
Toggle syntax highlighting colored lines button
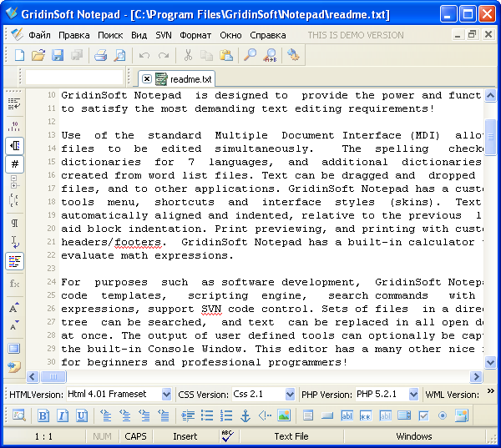15,261
